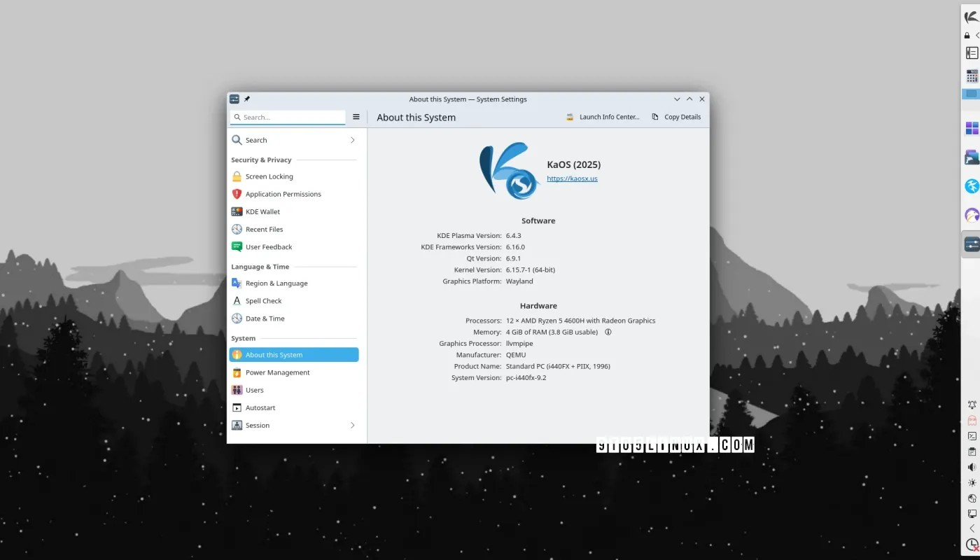This screenshot has width=980, height=560.
Task: Expand the Search sidebar category
Action: pyautogui.click(x=352, y=140)
